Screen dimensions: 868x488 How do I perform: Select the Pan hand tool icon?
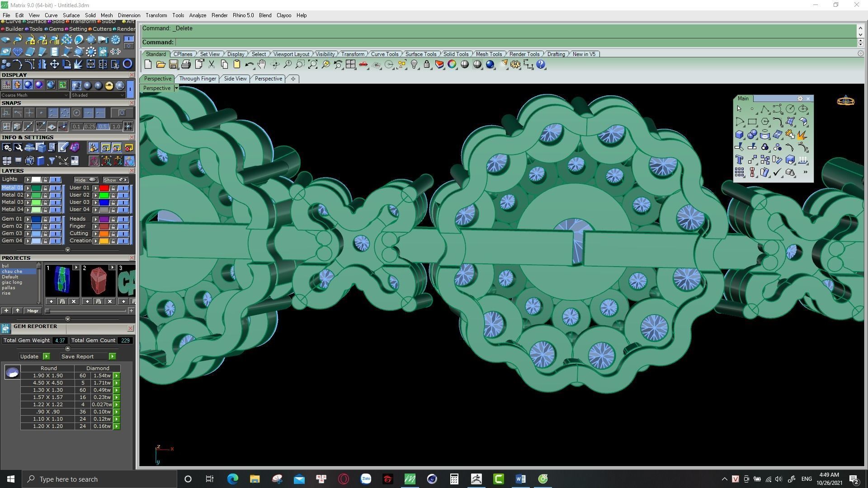pyautogui.click(x=262, y=65)
